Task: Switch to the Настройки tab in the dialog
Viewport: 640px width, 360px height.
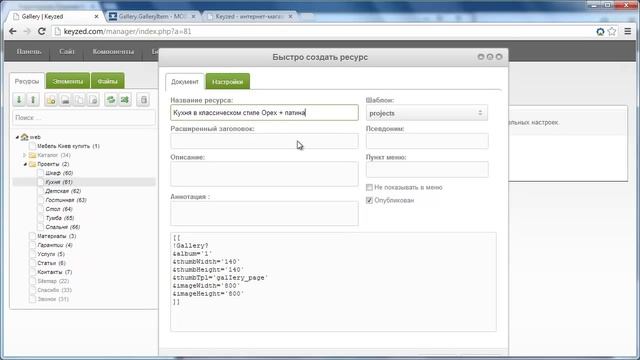Action: pos(227,82)
